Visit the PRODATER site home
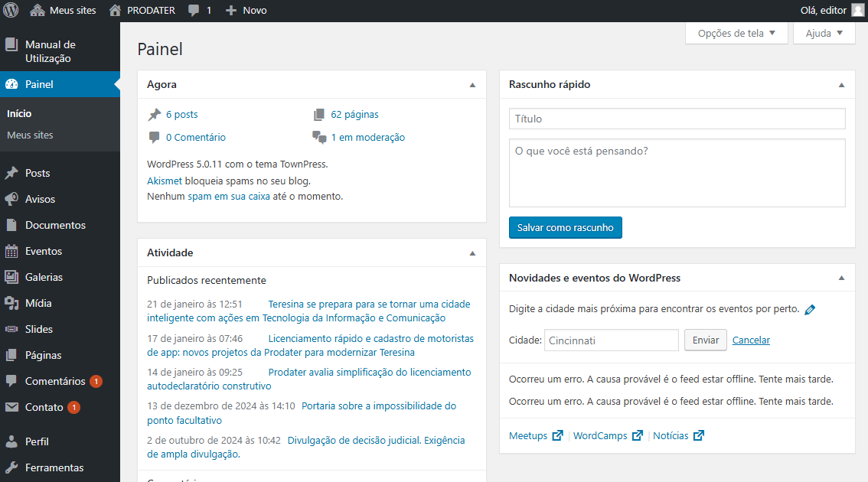Viewport: 868px width, 482px height. coord(142,10)
